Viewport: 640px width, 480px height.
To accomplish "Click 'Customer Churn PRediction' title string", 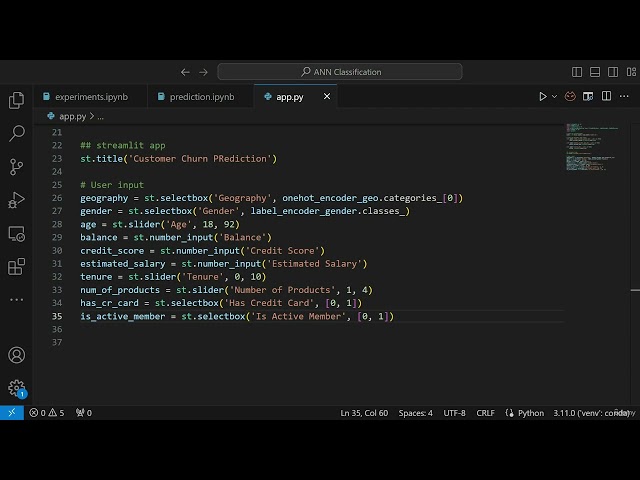I will point(200,158).
